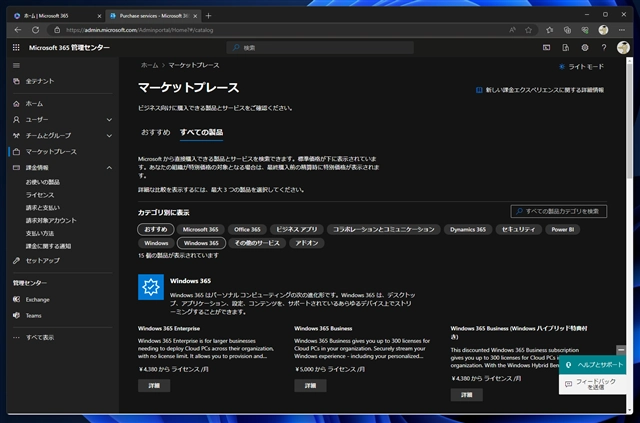Open ライセンス under 課金情報
The image size is (640, 423).
point(40,195)
